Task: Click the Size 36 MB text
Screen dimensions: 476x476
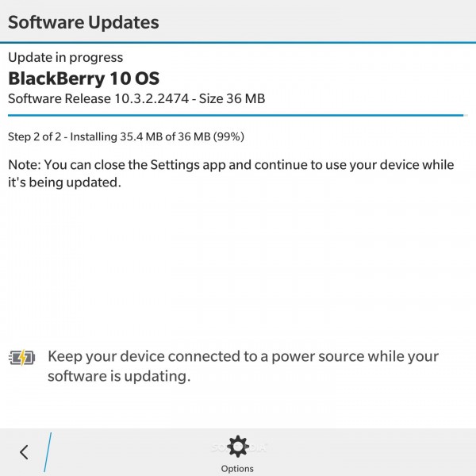Action: 232,99
